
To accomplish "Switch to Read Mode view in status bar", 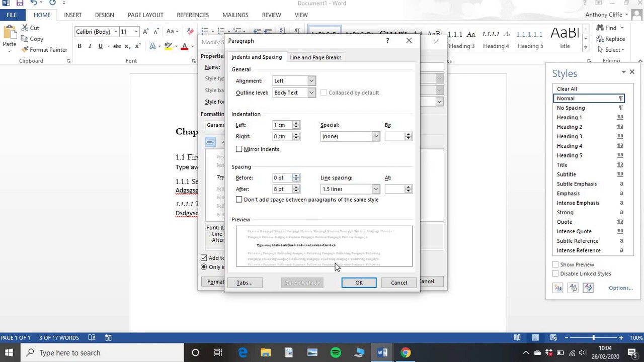I will [x=517, y=337].
